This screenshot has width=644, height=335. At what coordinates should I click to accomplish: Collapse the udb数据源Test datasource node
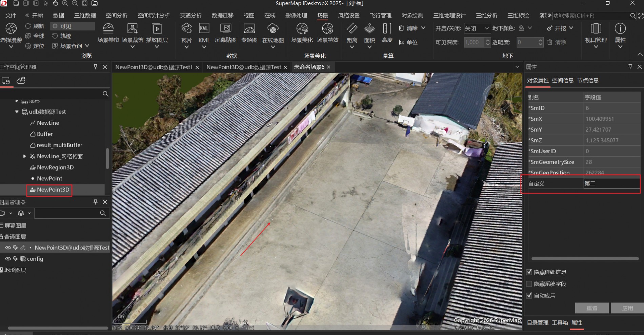pos(17,112)
